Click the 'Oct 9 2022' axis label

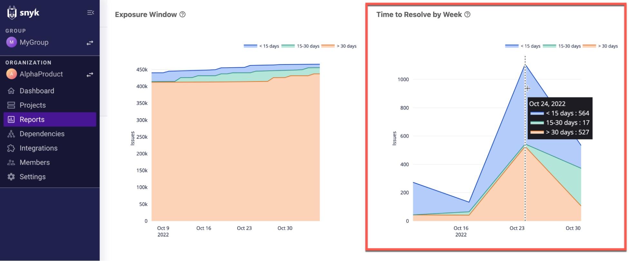[x=163, y=231]
